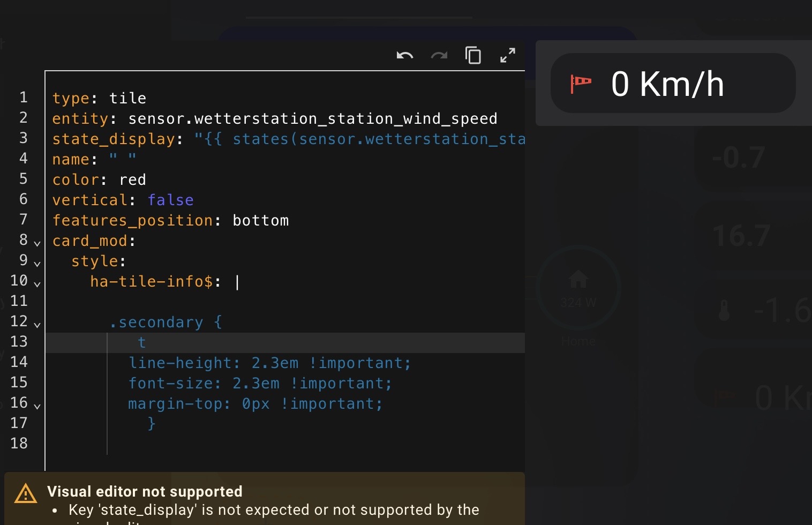812x525 pixels.
Task: Click the dimmed thermometer icon
Action: click(x=724, y=311)
